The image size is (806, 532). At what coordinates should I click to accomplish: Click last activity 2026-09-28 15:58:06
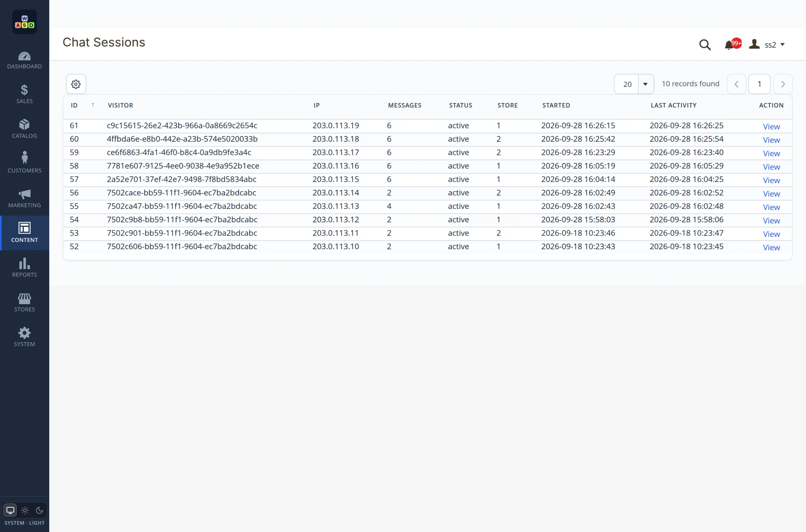click(x=687, y=220)
